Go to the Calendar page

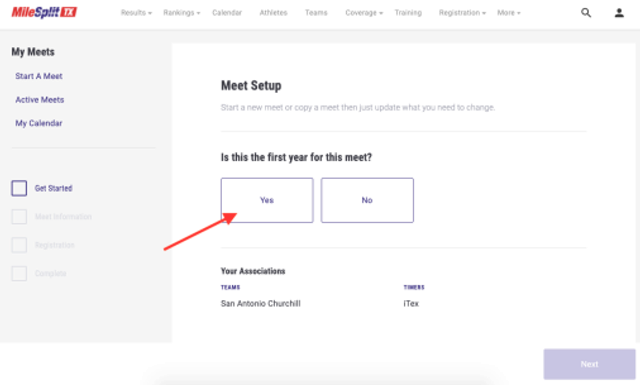pyautogui.click(x=227, y=13)
